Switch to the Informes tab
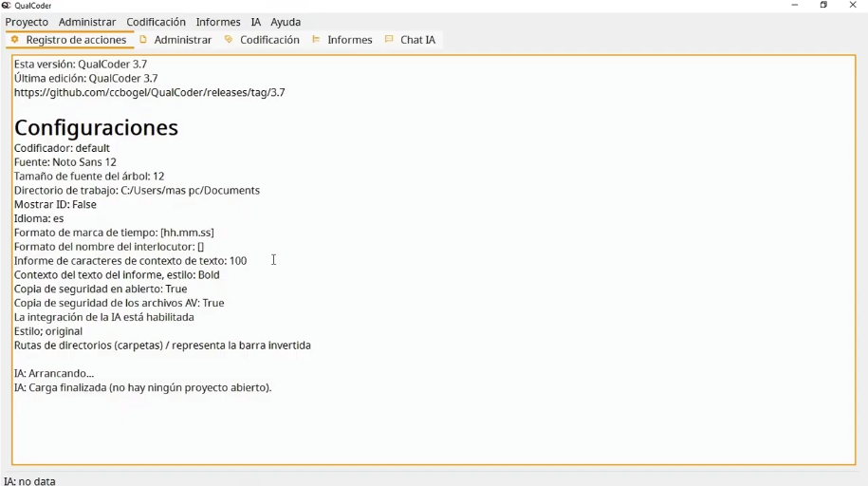 (x=342, y=40)
